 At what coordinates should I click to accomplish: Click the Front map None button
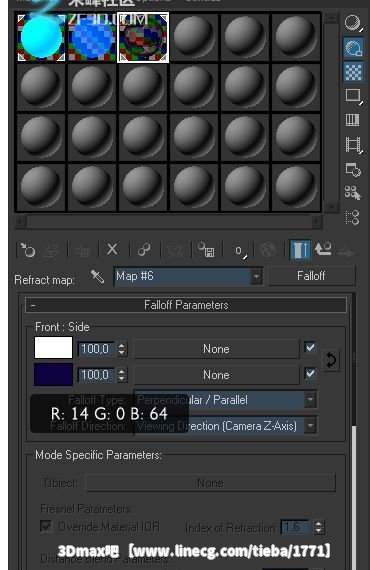click(x=216, y=349)
